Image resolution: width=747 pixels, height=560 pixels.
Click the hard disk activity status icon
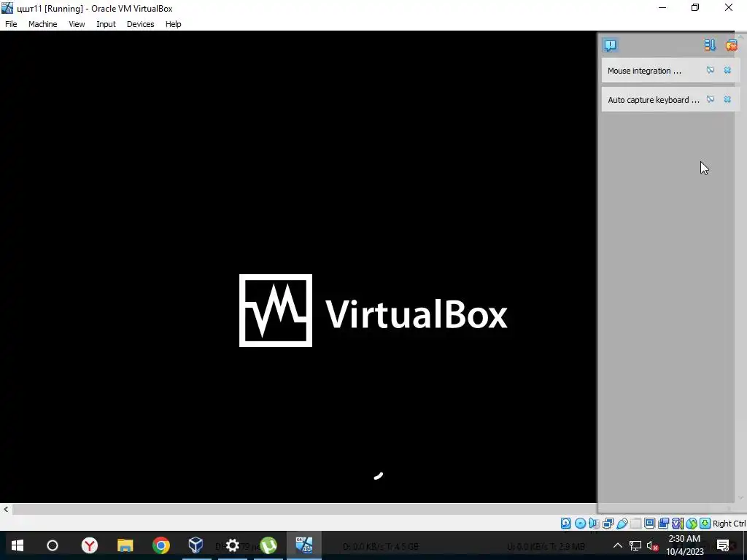tap(565, 524)
